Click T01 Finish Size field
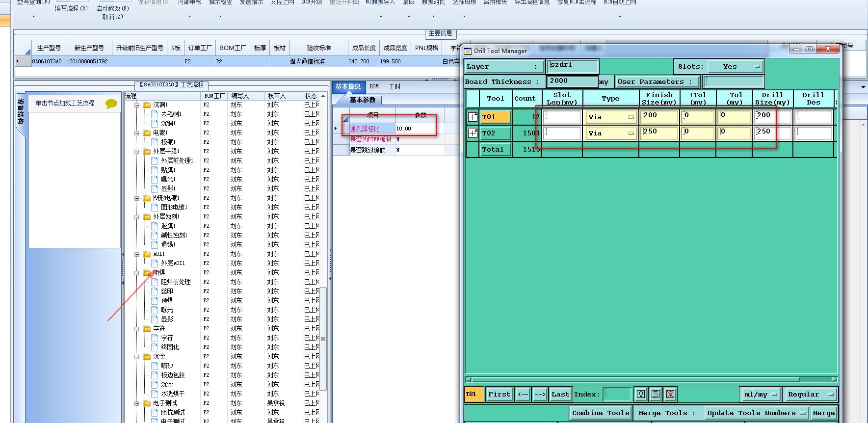 click(659, 117)
